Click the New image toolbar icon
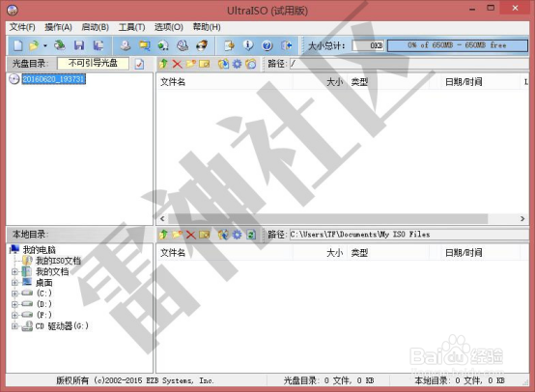The height and width of the screenshot is (392, 535). pyautogui.click(x=18, y=45)
